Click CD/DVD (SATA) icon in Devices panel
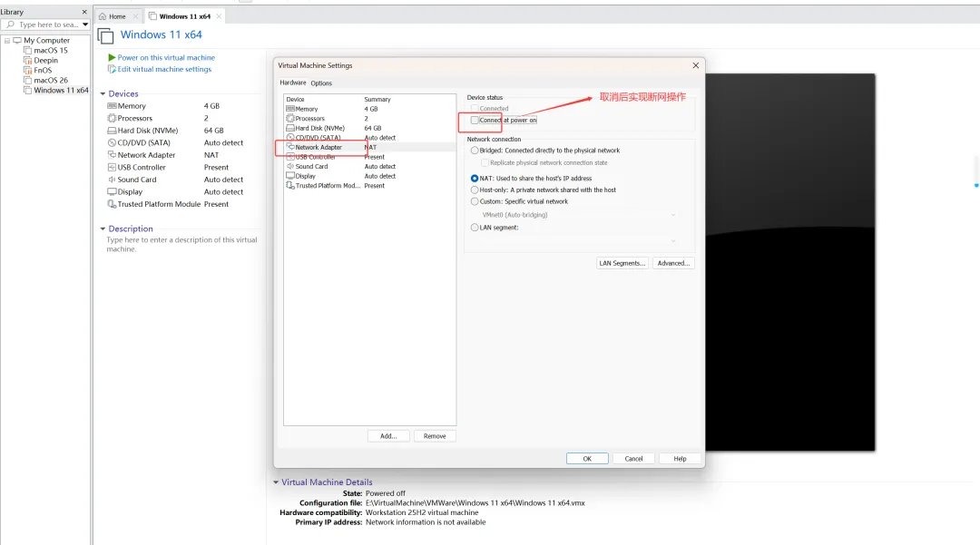 click(112, 143)
